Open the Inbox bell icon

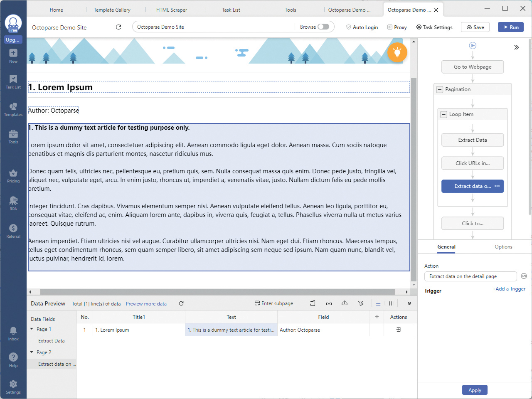coord(13,333)
